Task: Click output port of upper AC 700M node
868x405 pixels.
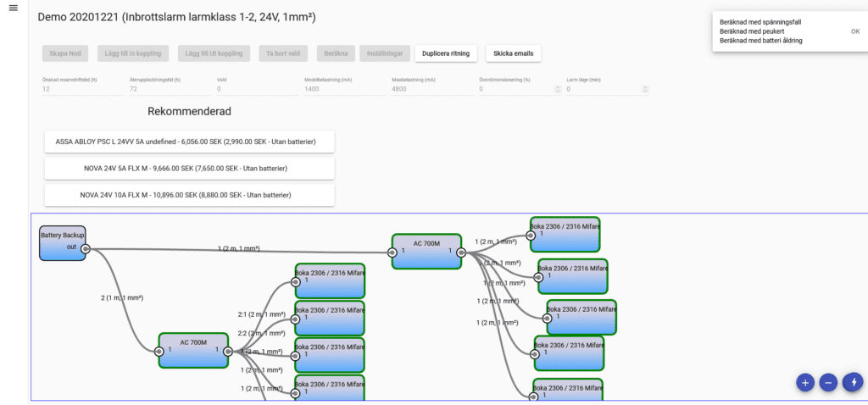Action: click(460, 252)
